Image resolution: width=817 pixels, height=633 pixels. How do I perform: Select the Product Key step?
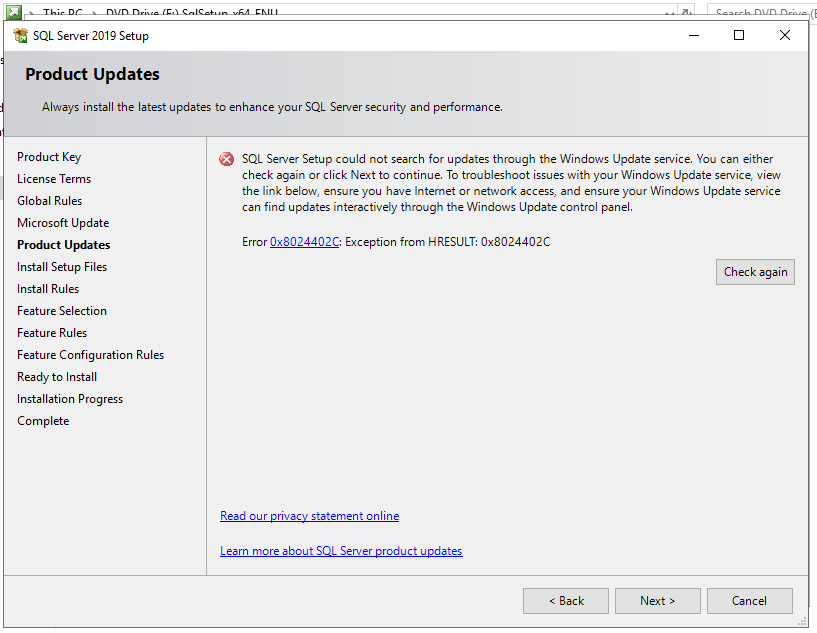(49, 157)
